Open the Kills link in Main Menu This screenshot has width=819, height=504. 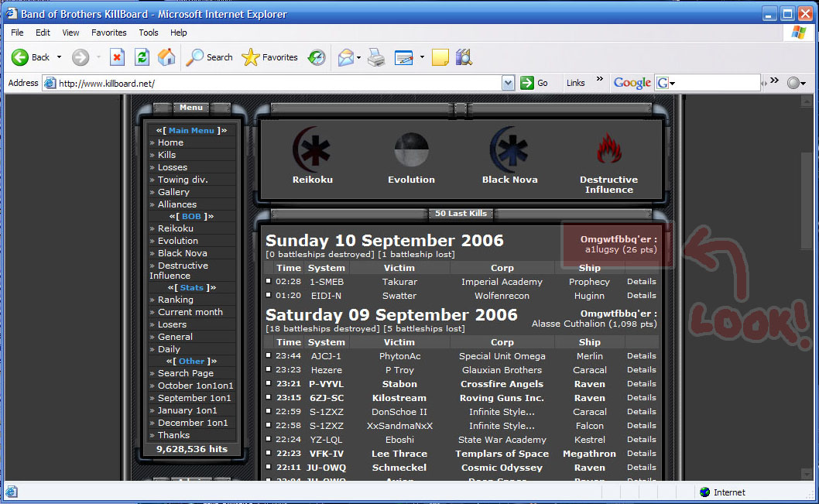point(166,155)
